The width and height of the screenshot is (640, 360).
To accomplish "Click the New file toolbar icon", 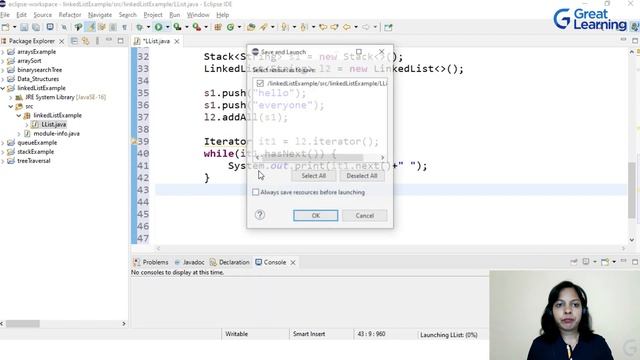I will click(5, 27).
